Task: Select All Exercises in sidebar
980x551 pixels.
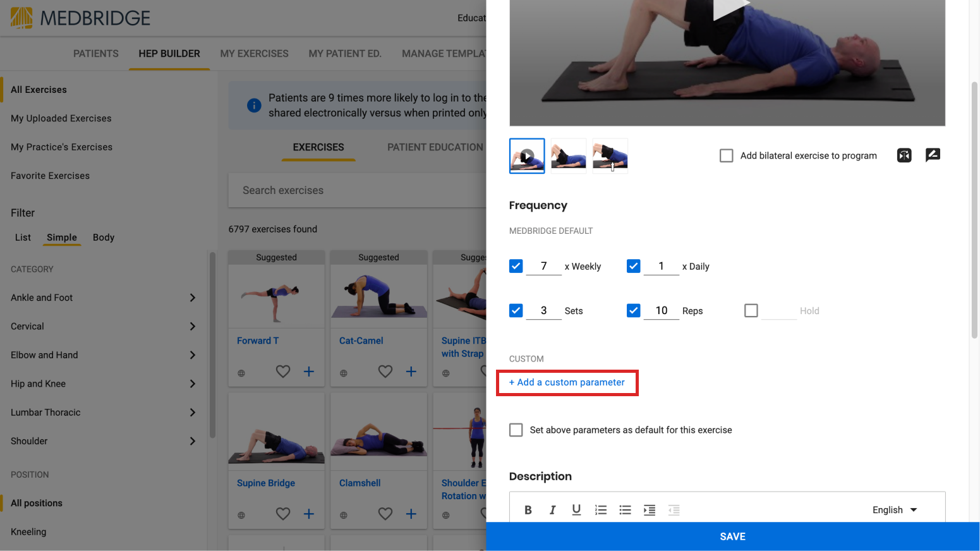Action: tap(39, 90)
